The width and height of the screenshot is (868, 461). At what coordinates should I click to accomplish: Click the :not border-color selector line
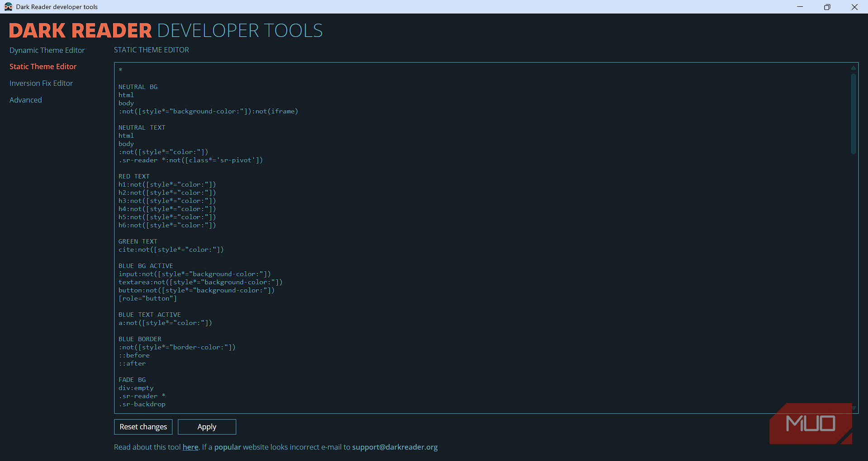point(177,347)
